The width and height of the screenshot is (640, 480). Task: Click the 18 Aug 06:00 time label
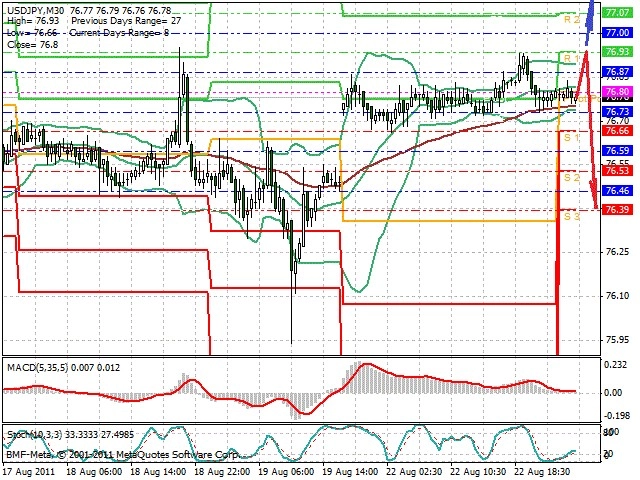click(94, 472)
